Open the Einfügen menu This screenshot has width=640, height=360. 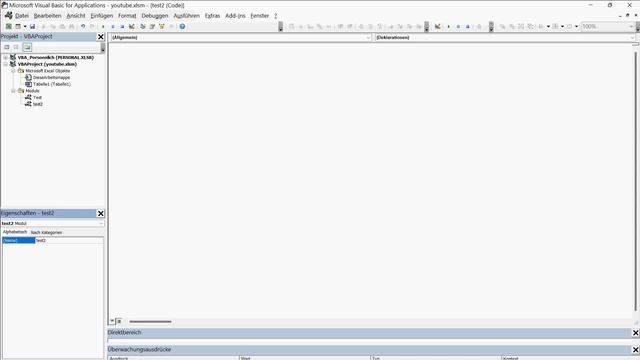[x=102, y=16]
